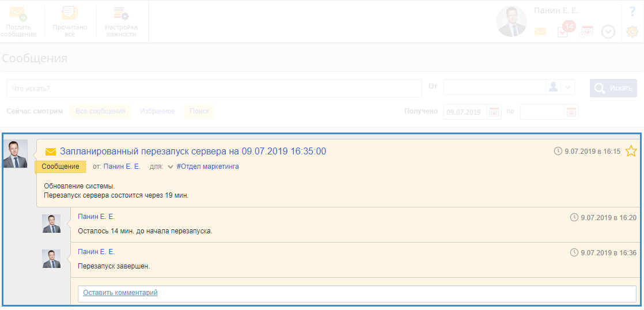Click the Send message envelope icon
The height and width of the screenshot is (310, 644).
point(18,14)
